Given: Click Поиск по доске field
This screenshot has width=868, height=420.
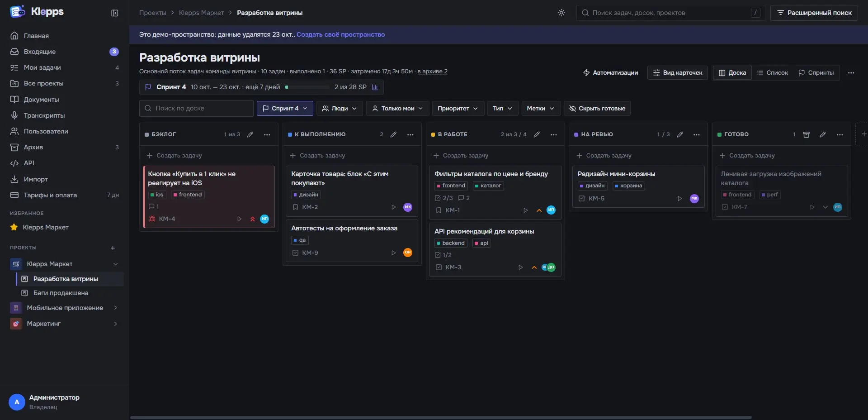Looking at the screenshot, I should click(196, 109).
